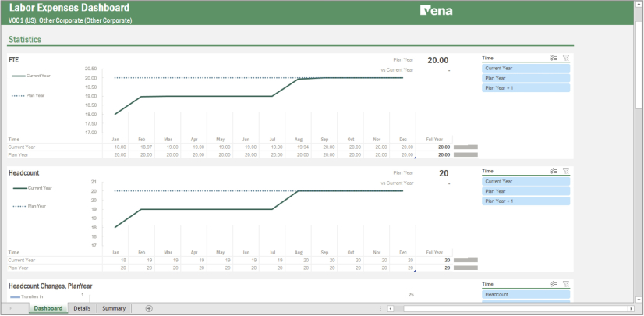Click FTE Plan Year value 20.00
This screenshot has width=644, height=316.
tap(438, 60)
